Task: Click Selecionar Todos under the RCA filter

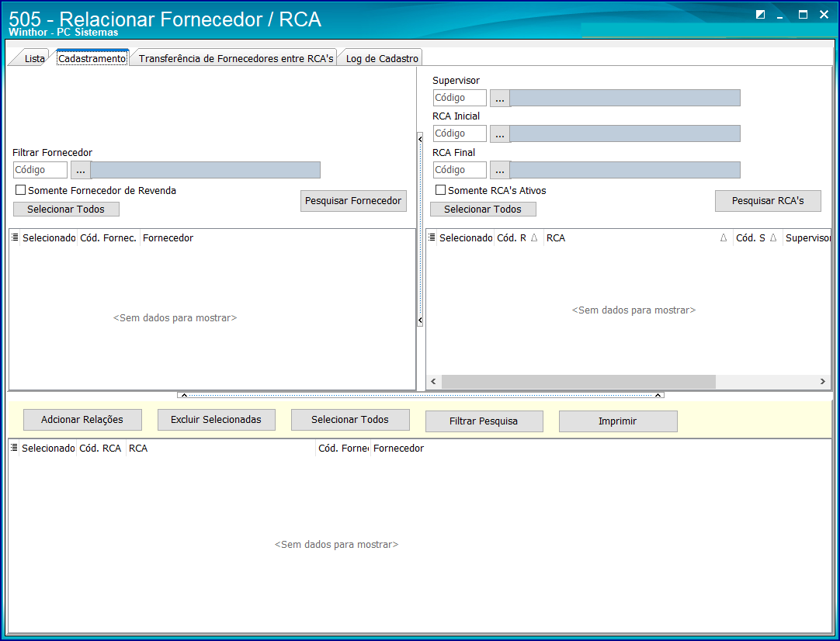Action: tap(483, 210)
